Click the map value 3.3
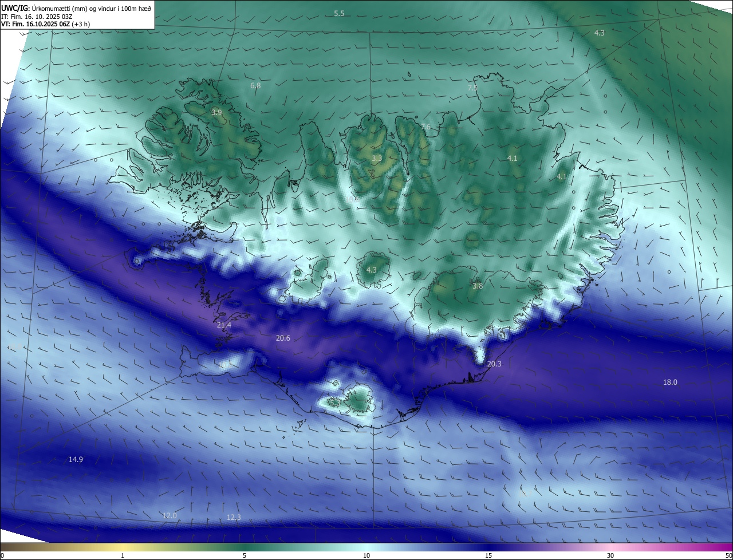The image size is (733, 560). coord(377,158)
